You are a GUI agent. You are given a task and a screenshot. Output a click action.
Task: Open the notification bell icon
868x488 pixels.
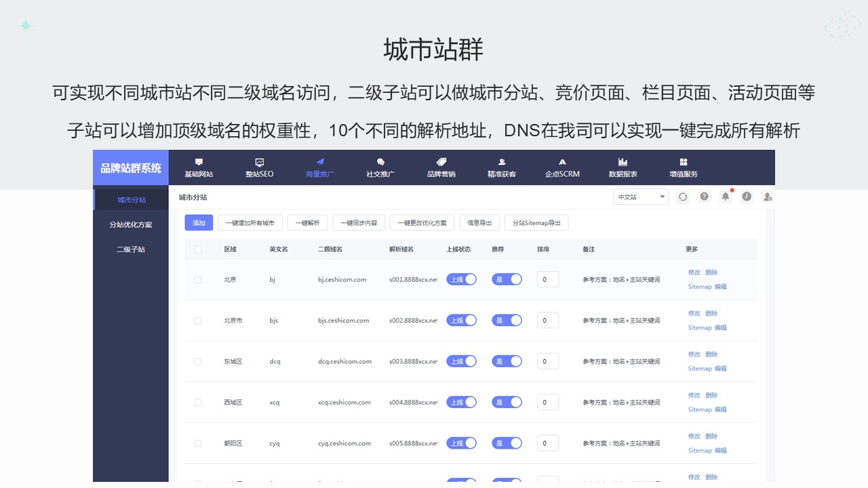(x=726, y=197)
